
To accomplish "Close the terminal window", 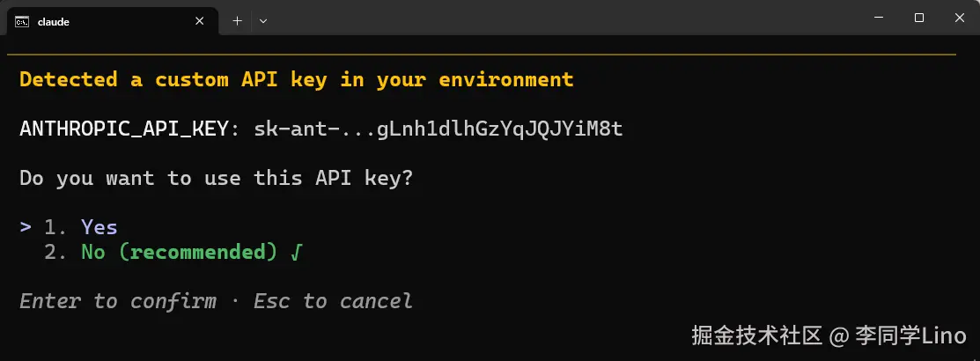I will (959, 18).
